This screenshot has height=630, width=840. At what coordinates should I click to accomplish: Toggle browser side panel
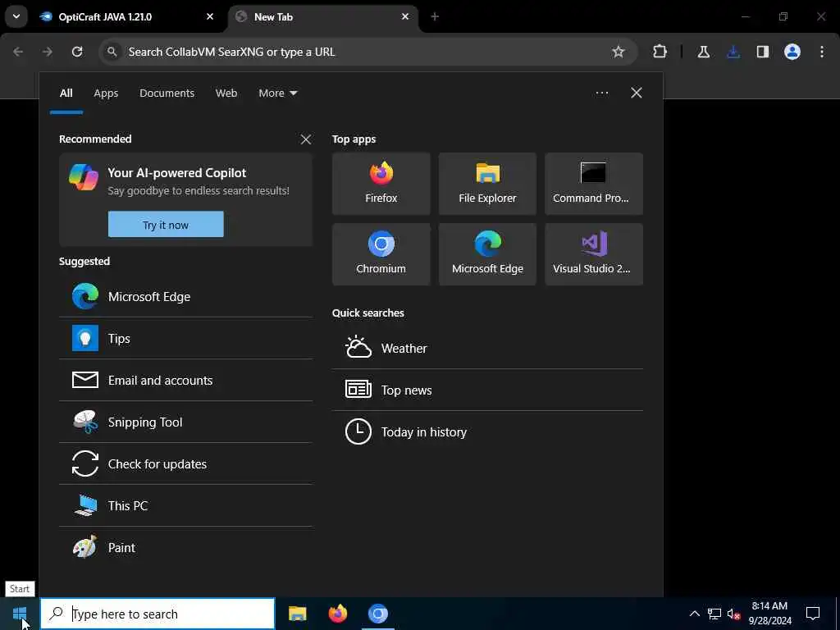(x=763, y=52)
